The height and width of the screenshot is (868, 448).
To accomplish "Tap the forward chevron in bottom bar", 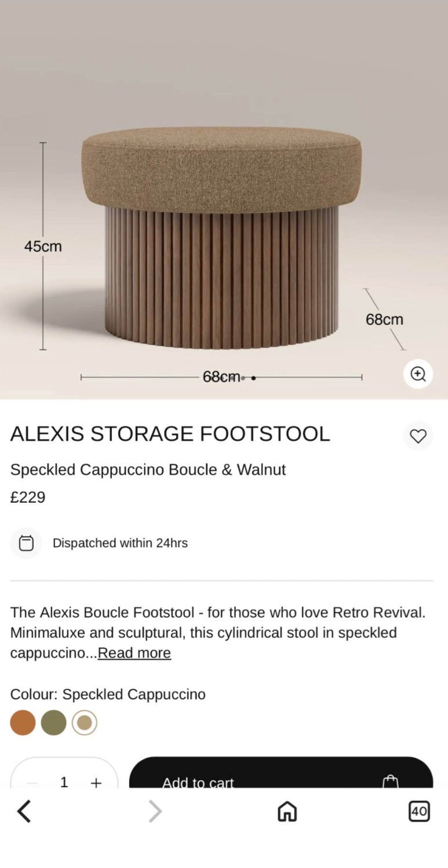I will pyautogui.click(x=155, y=812).
